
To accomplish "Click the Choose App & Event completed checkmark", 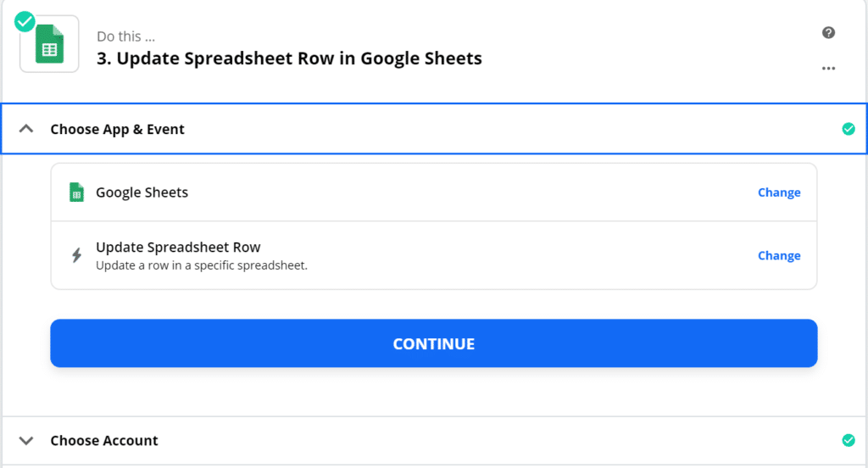I will tap(849, 129).
